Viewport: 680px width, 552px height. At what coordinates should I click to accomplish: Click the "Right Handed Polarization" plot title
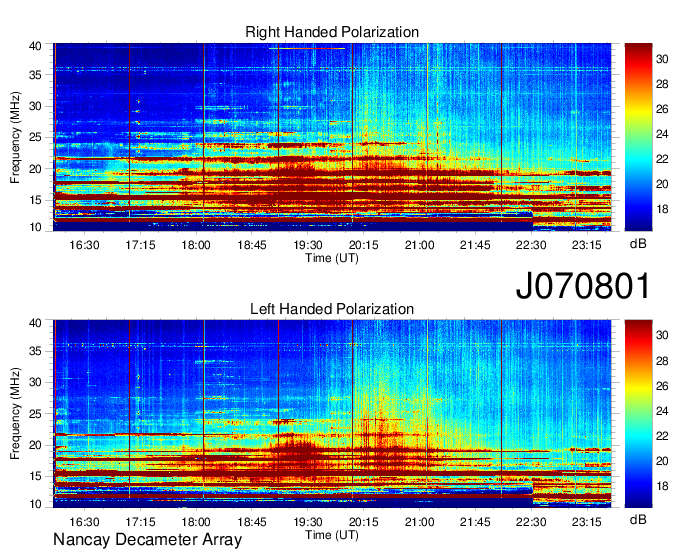pos(332,32)
